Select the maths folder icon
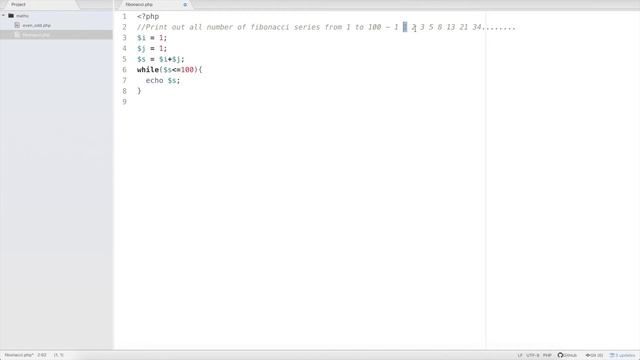Screen dimensions: 640x360 [11, 16]
